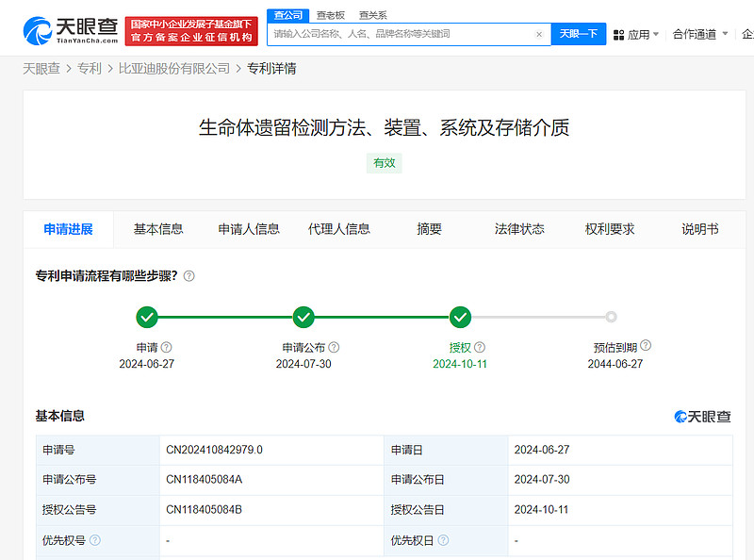
Task: Click help icon beside 申请公布 step
Action: 334,347
